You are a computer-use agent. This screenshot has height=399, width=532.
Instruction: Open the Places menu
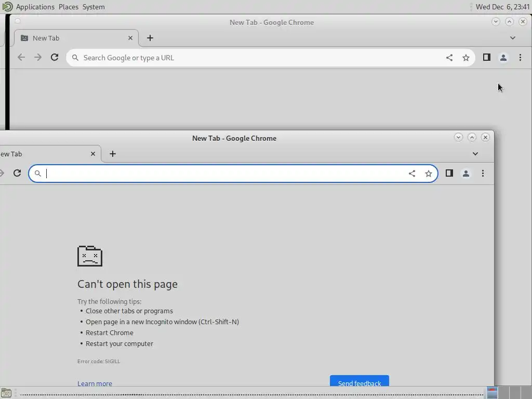[x=69, y=7]
